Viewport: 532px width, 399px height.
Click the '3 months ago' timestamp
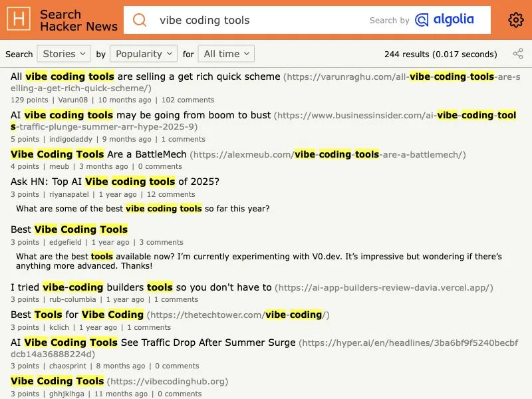[x=104, y=166]
